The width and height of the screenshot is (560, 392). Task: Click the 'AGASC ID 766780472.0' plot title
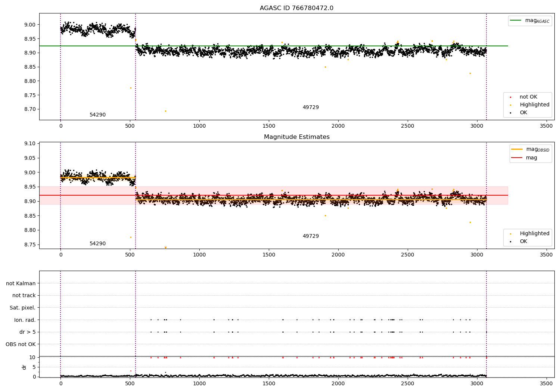click(296, 8)
